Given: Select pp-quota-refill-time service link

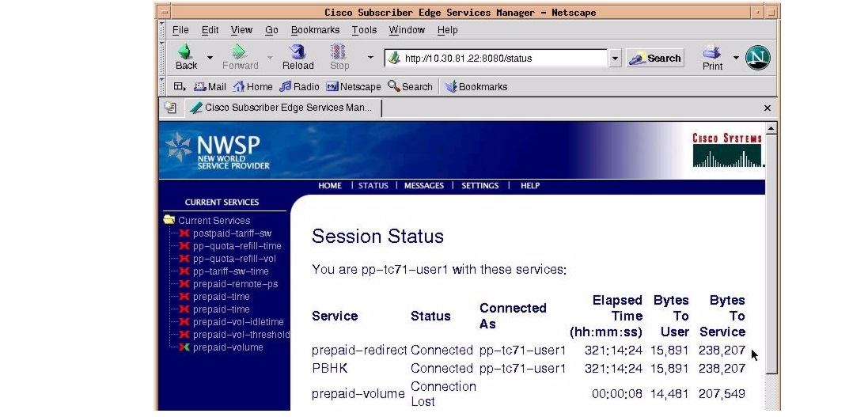Looking at the screenshot, I should 237,246.
